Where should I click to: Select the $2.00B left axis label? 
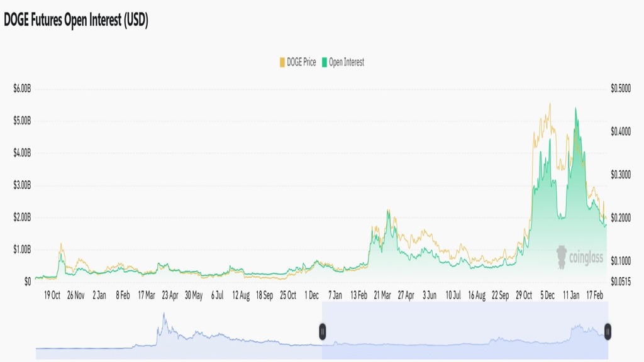22,217
